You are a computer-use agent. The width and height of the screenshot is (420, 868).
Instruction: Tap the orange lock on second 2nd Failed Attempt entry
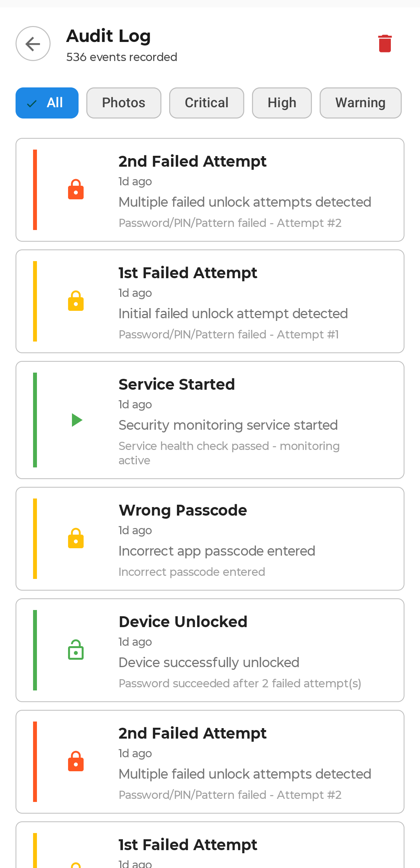[76, 761]
